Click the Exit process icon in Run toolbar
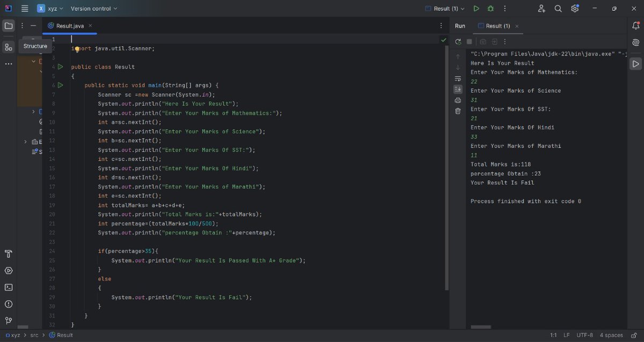 494,42
